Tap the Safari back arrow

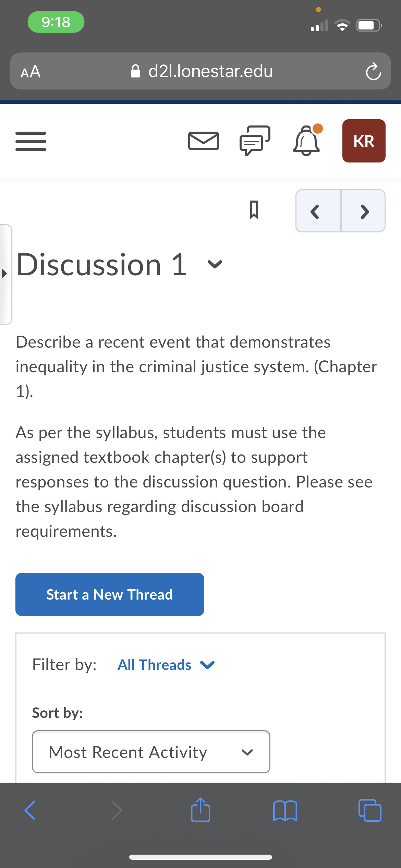[x=30, y=810]
